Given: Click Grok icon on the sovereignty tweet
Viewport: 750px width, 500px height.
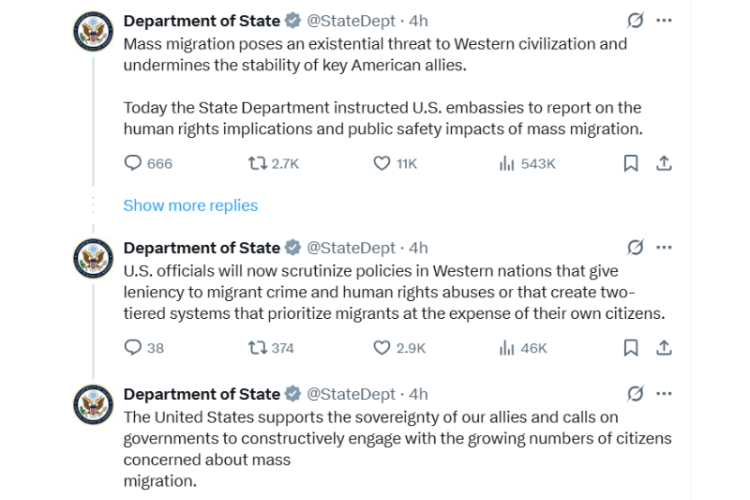Looking at the screenshot, I should point(634,393).
